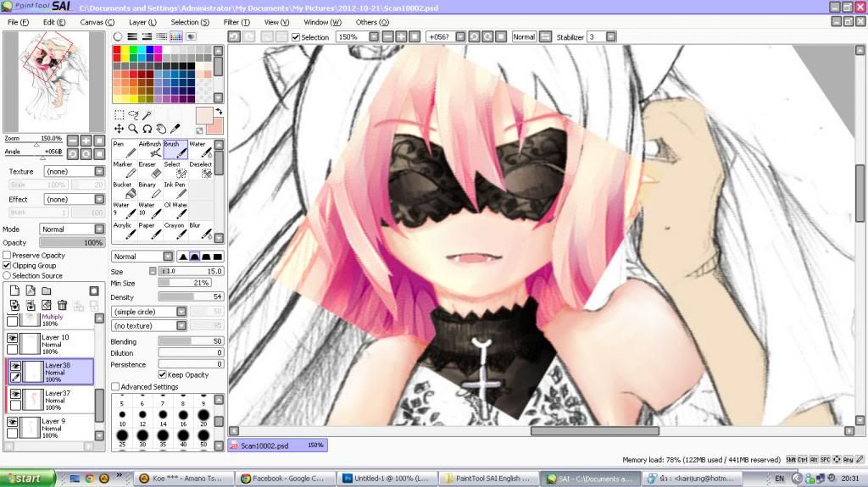Activate the eyedropper color picker tool
This screenshot has height=487, width=868.
175,129
